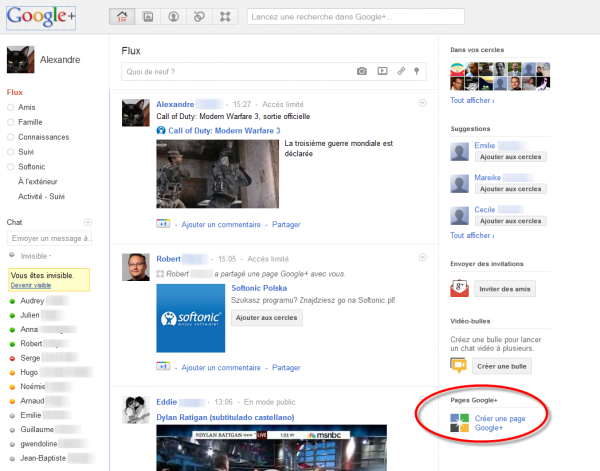This screenshot has width=600, height=471.
Task: Click Inviter des amis button
Action: coord(505,289)
